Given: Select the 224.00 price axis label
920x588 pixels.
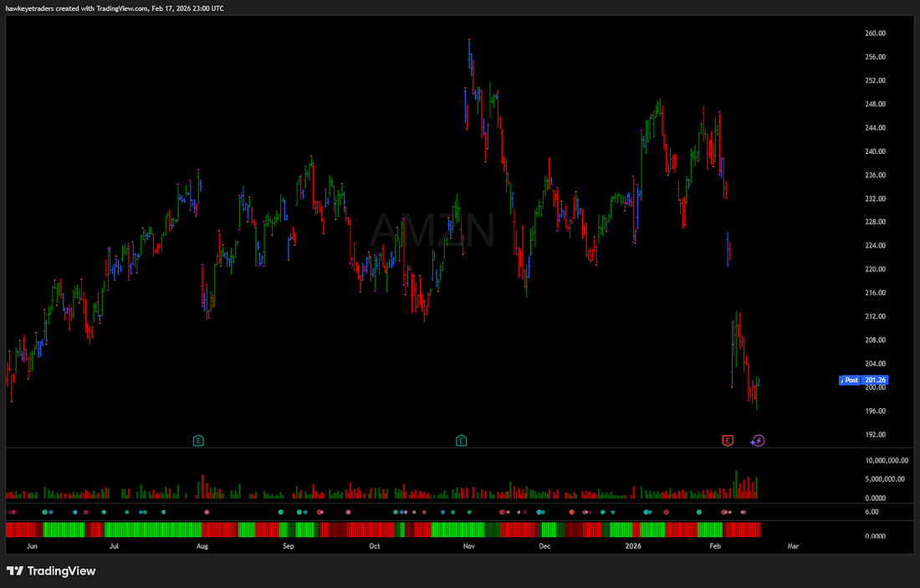Looking at the screenshot, I should pyautogui.click(x=875, y=245).
